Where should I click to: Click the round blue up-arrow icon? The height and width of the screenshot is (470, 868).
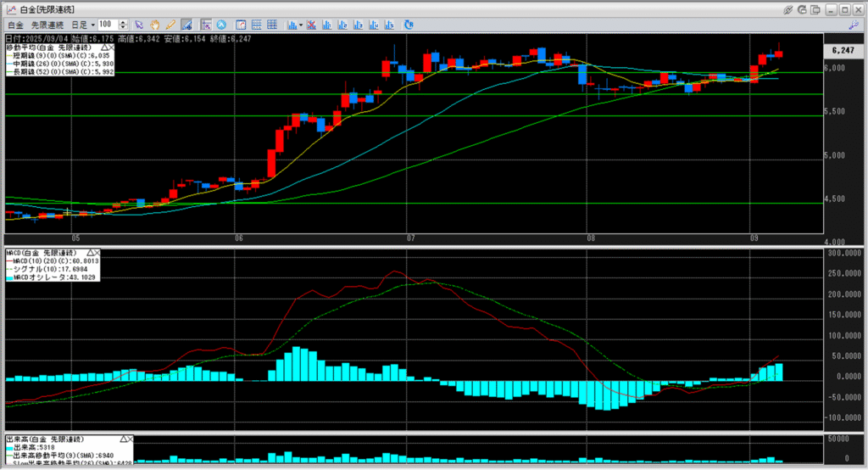tap(221, 25)
